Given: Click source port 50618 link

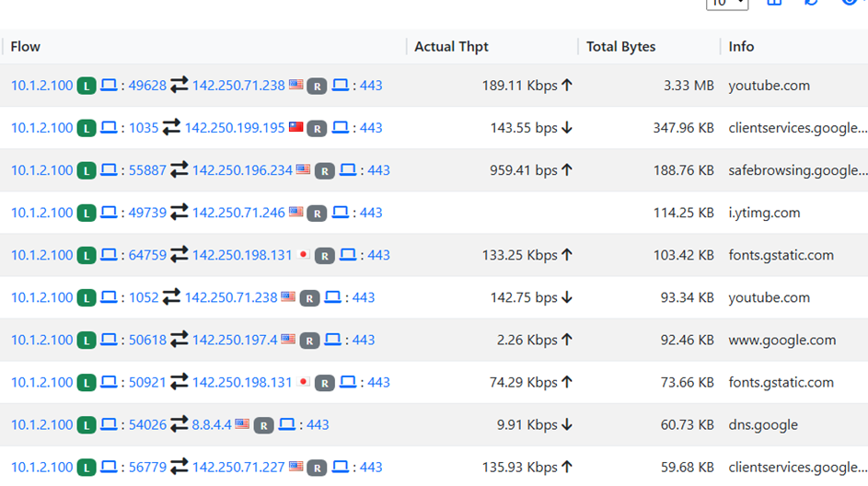Looking at the screenshot, I should click(147, 340).
